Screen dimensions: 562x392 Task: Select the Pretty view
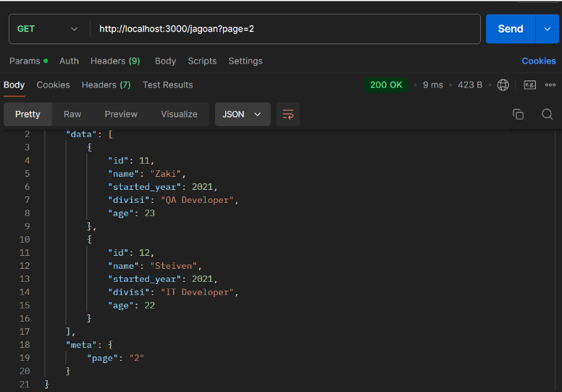28,114
